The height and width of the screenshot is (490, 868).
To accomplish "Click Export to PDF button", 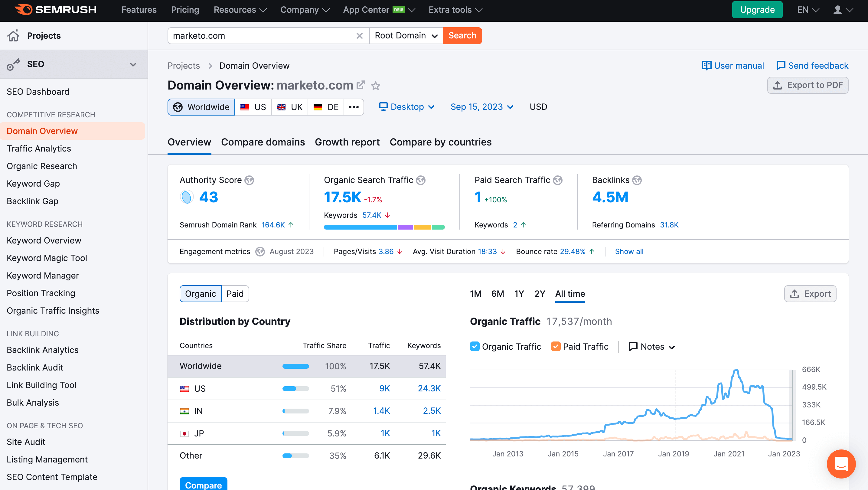I will tap(808, 85).
